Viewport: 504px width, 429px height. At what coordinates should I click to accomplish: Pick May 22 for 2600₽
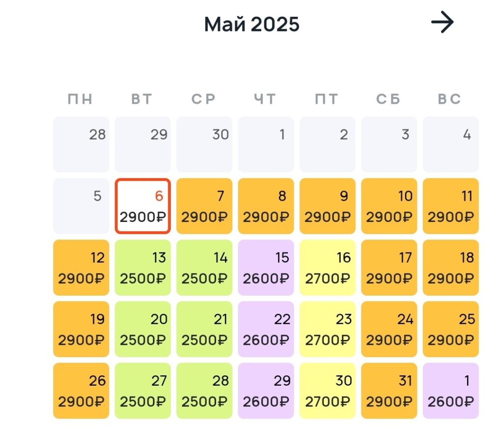click(266, 329)
